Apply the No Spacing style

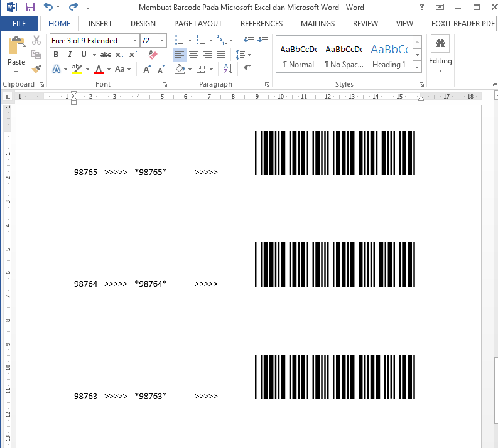pos(344,56)
